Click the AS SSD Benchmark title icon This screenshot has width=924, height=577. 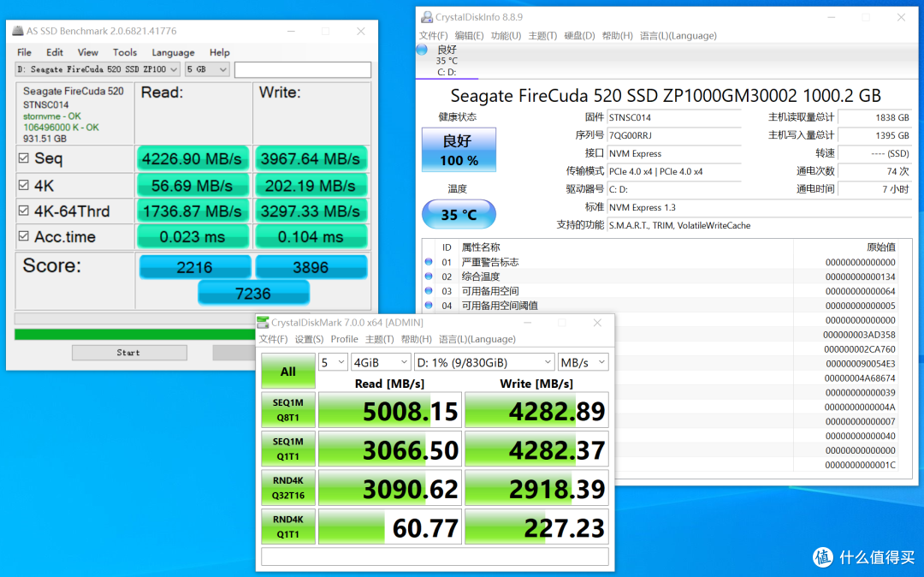click(18, 31)
